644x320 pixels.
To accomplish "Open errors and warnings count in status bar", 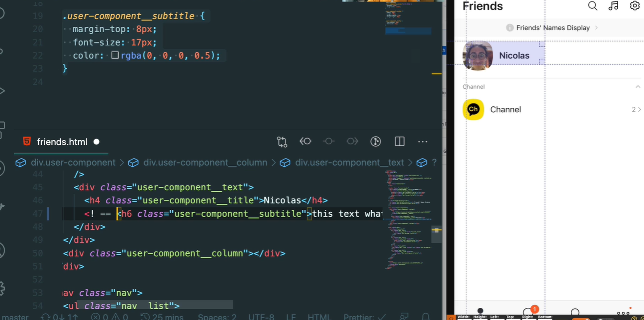I will [x=109, y=317].
